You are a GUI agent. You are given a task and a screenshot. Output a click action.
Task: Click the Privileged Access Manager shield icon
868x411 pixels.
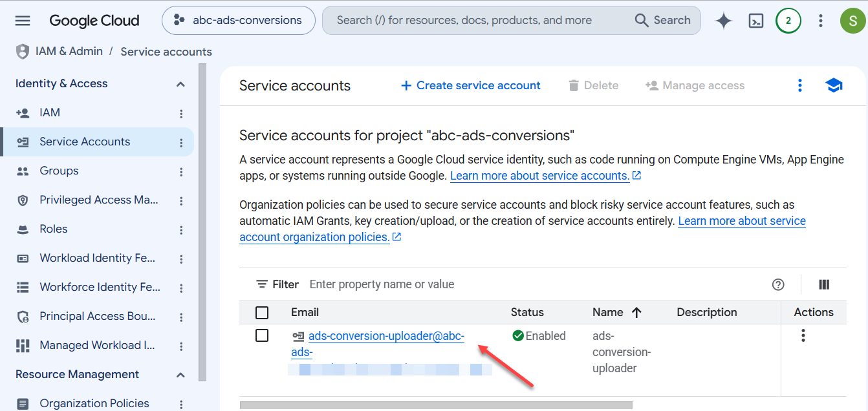[x=23, y=200]
